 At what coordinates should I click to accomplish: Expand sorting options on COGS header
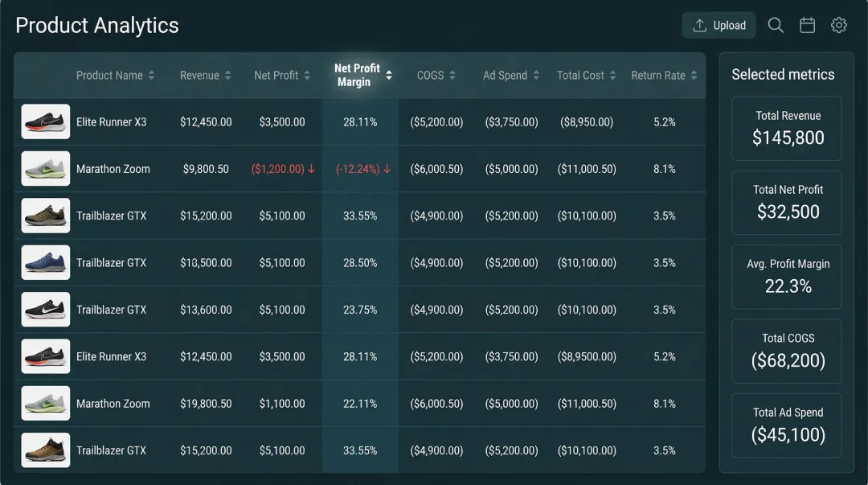tap(454, 75)
